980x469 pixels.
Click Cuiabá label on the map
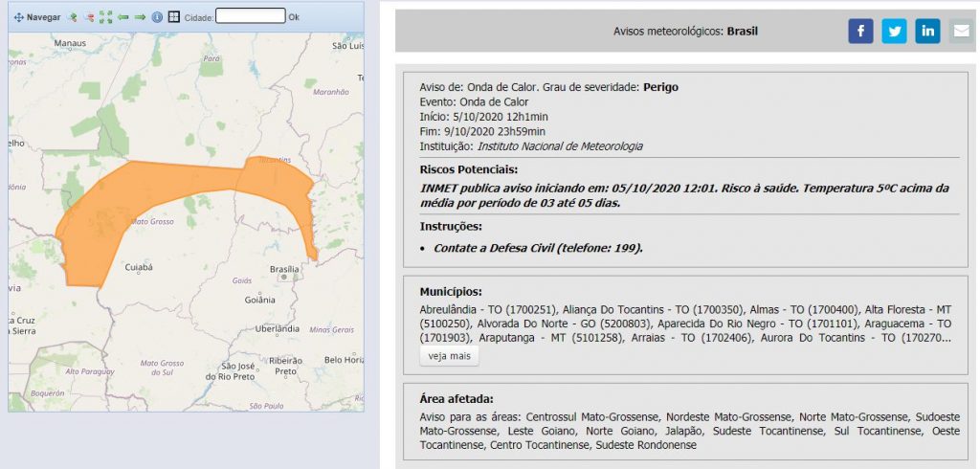coord(139,268)
